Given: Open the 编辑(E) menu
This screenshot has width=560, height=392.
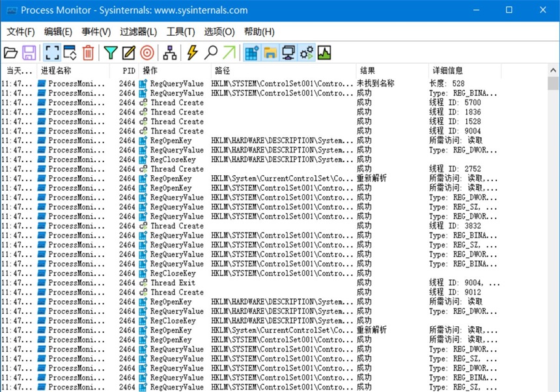Looking at the screenshot, I should pos(58,32).
